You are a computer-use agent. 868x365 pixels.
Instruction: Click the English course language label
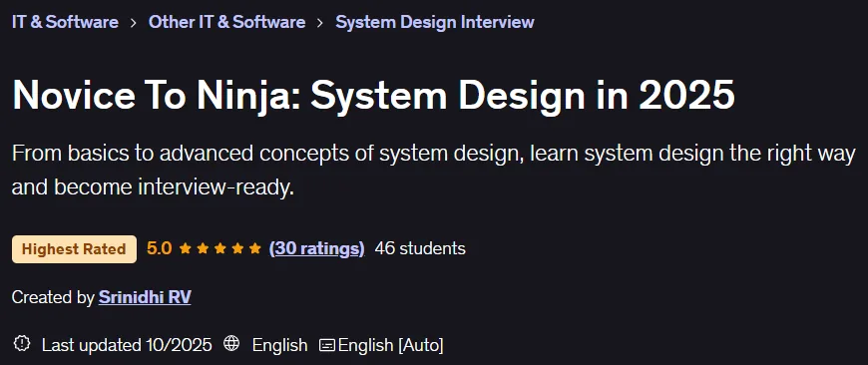tap(279, 345)
